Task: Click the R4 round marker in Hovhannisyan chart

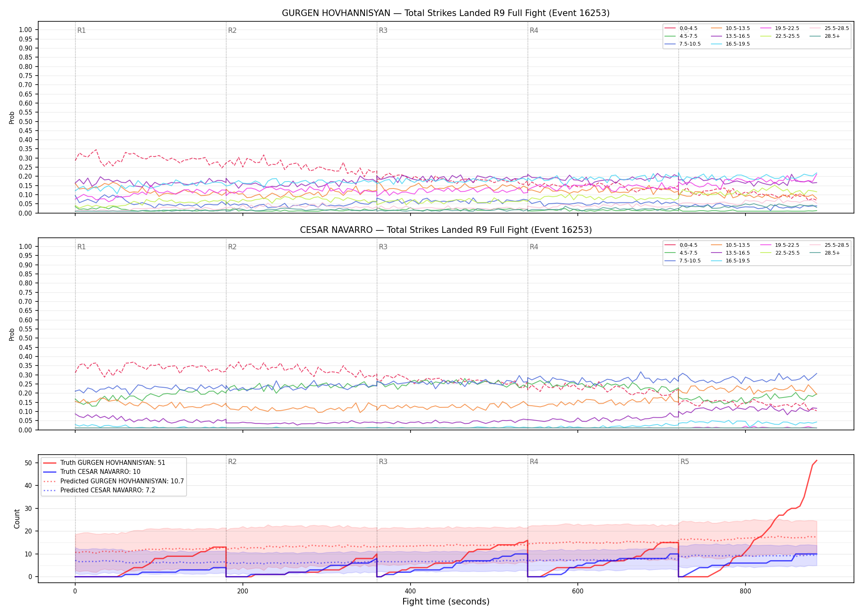Action: pyautogui.click(x=534, y=31)
